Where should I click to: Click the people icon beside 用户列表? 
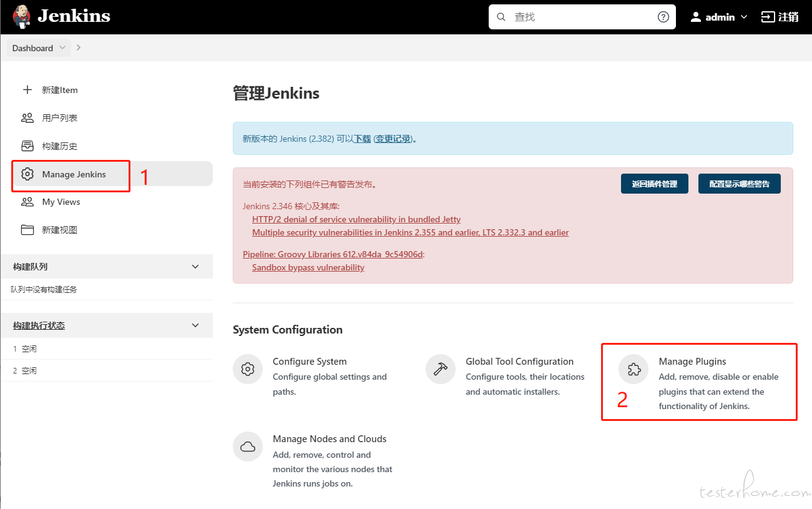click(27, 118)
